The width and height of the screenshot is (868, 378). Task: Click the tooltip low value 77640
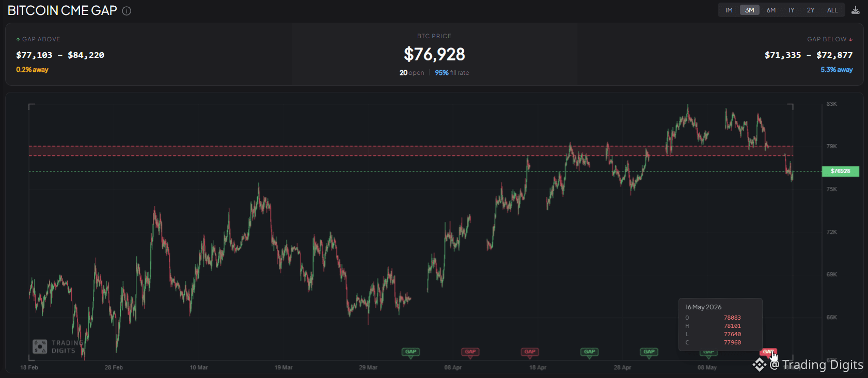coord(732,334)
